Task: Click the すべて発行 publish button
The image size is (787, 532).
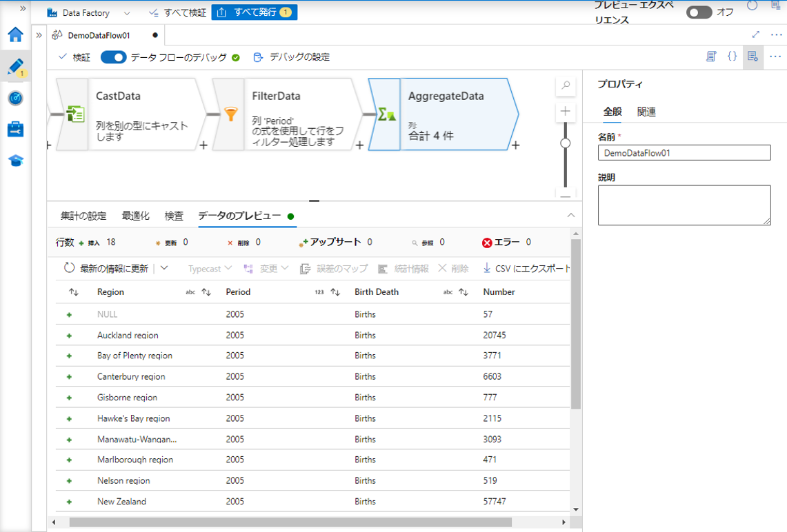Action: pos(254,12)
